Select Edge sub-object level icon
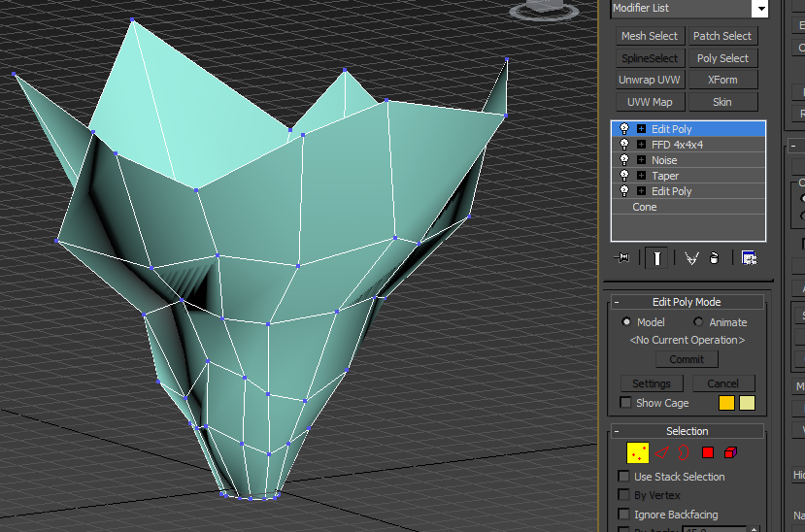Viewport: 805px width, 532px height. point(661,452)
